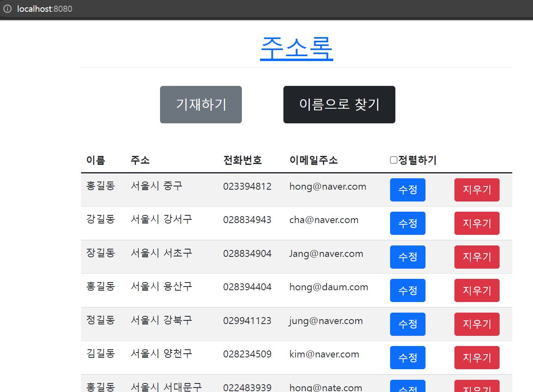Select address 서울시 용산구
Viewport: 533px width, 392px height.
coord(161,287)
